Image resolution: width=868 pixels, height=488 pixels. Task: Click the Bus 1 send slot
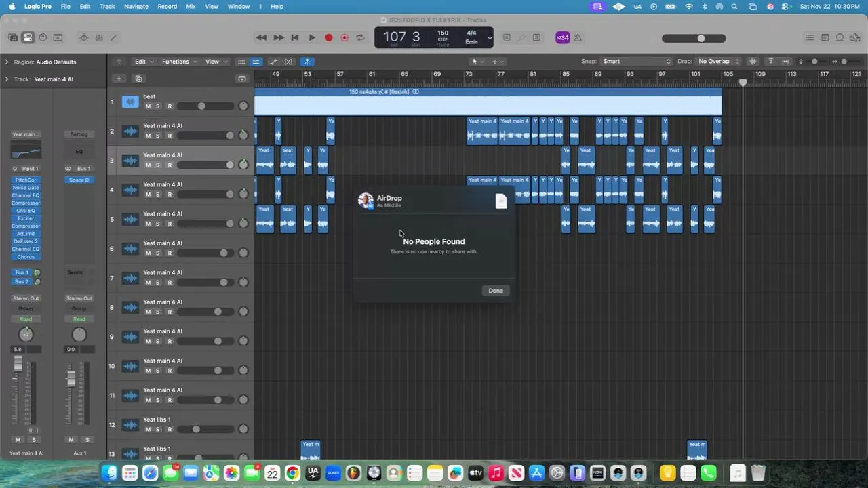[x=22, y=272]
